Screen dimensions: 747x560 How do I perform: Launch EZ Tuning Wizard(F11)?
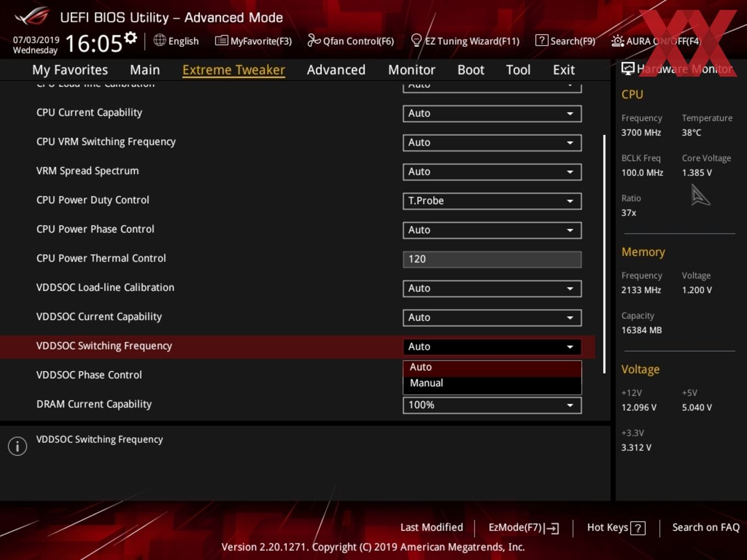tap(465, 41)
